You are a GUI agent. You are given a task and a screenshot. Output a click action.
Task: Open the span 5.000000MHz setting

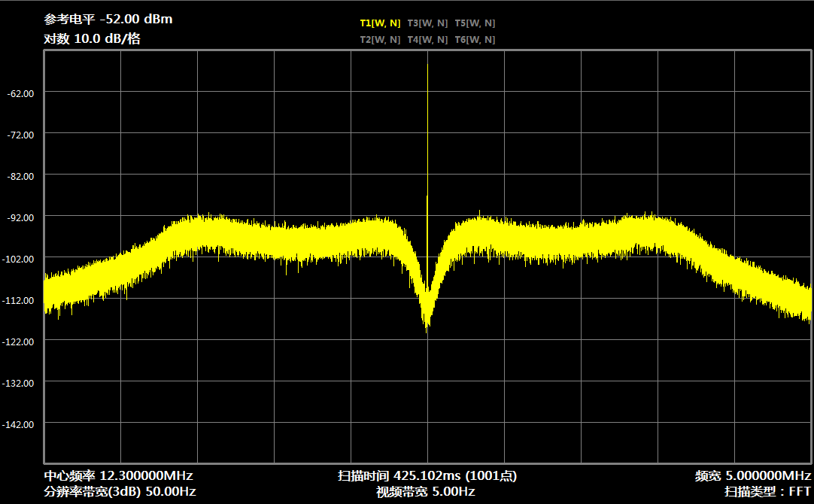coord(752,476)
